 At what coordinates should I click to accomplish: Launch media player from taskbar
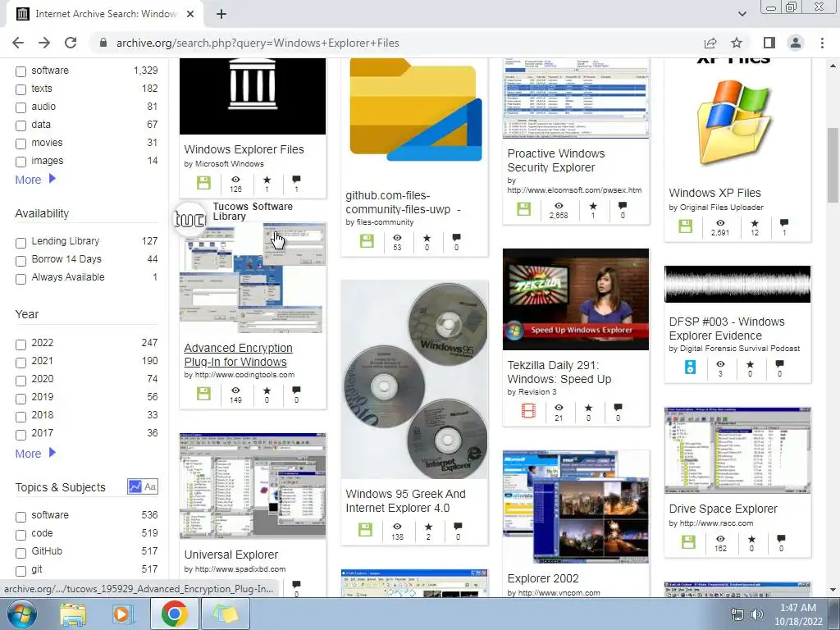122,614
